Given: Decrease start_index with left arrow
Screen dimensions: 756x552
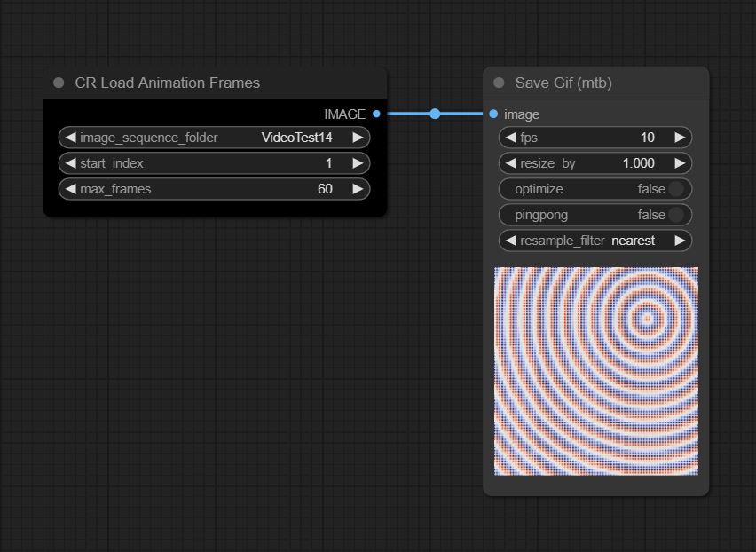Looking at the screenshot, I should click(x=70, y=163).
